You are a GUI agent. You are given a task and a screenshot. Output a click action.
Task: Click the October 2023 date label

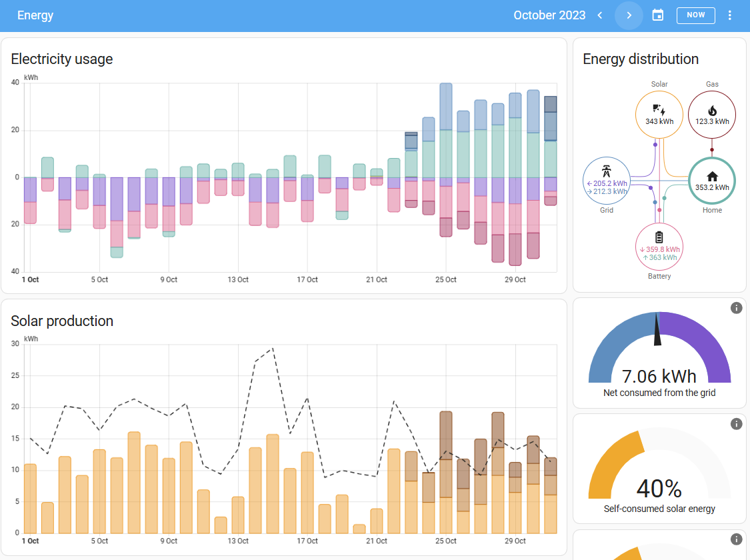coord(549,15)
